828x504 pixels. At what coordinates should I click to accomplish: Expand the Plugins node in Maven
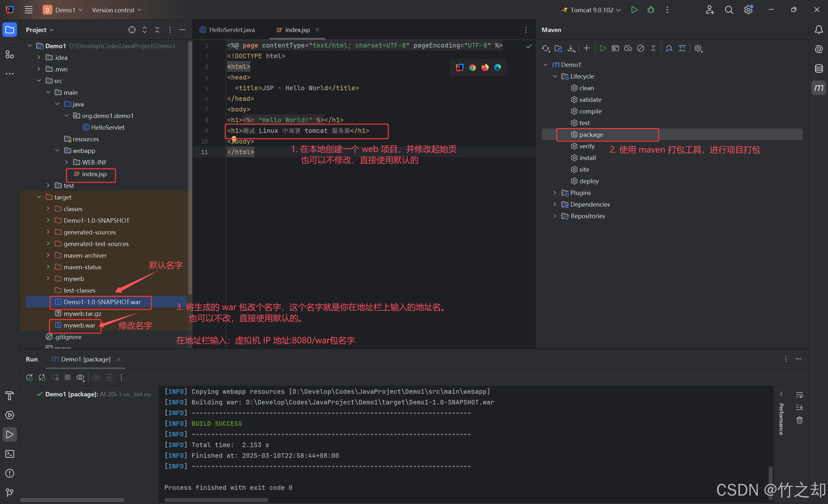pyautogui.click(x=555, y=193)
